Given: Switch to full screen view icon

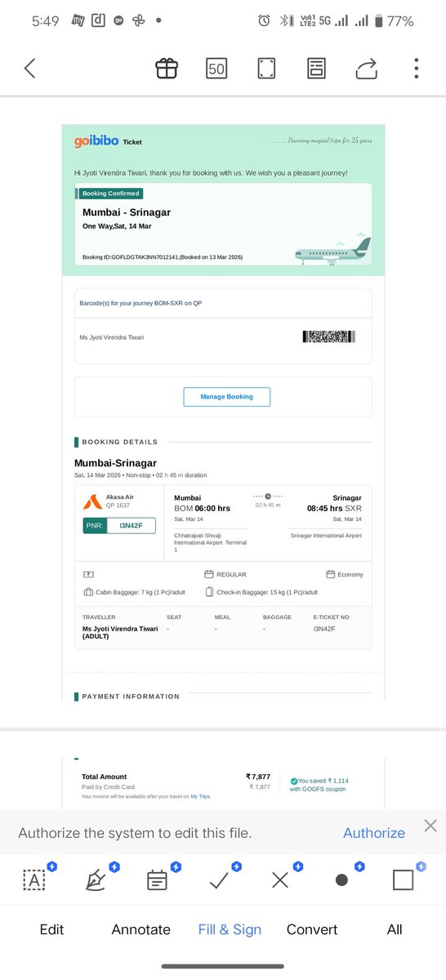Looking at the screenshot, I should 266,69.
